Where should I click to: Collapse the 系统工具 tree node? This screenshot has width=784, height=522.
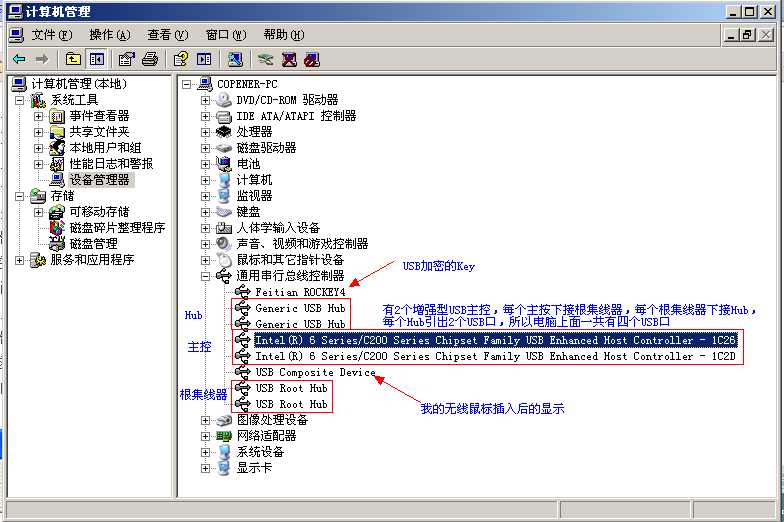tap(19, 100)
